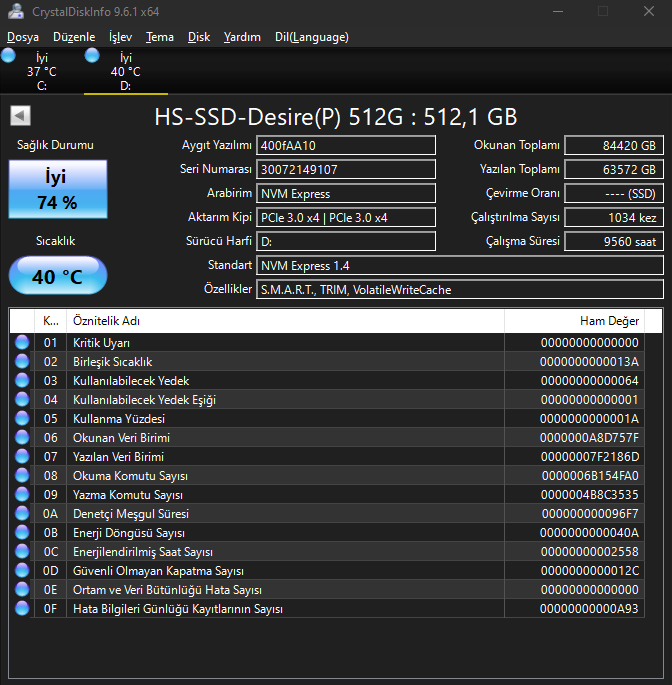Open the Dil(Language) menu
The width and height of the screenshot is (672, 685).
311,37
